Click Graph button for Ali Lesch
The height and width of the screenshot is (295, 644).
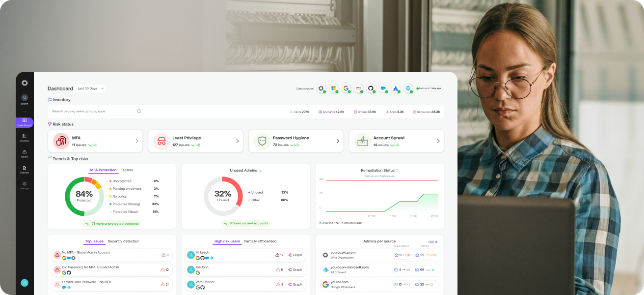tap(295, 255)
